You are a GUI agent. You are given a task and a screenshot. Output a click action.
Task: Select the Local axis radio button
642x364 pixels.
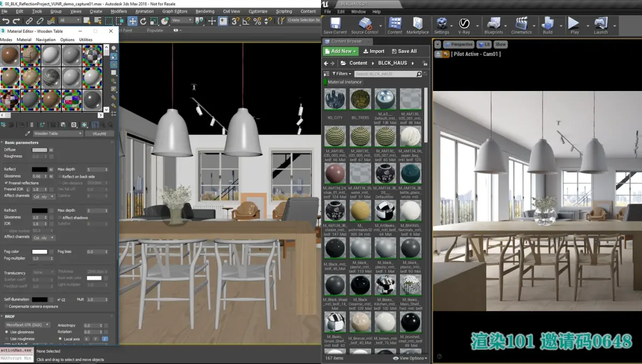pyautogui.click(x=60, y=339)
